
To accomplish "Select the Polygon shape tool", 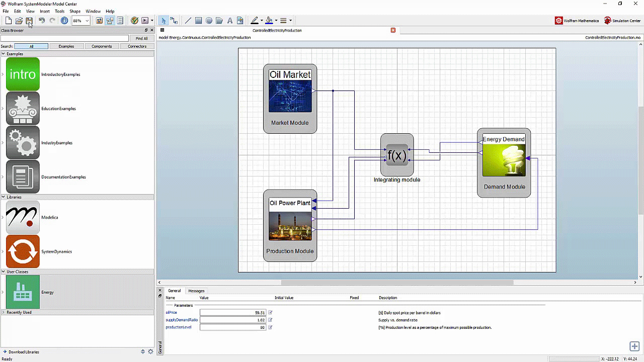I will (x=219, y=21).
